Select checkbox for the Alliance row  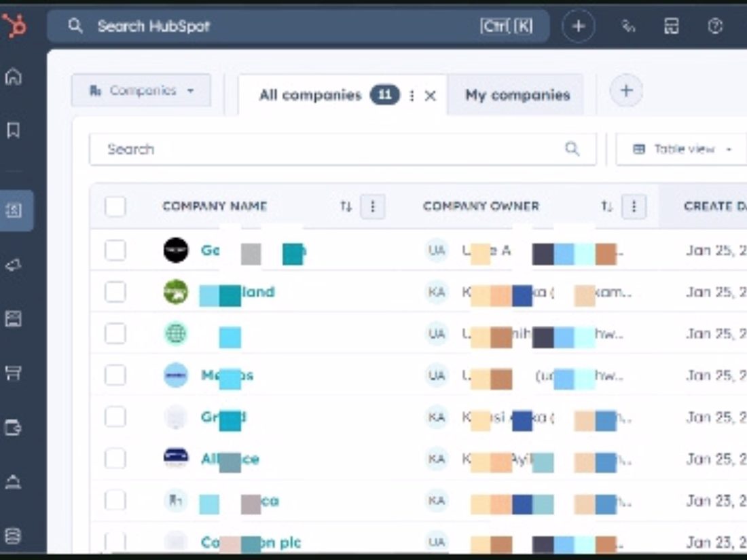pos(115,459)
